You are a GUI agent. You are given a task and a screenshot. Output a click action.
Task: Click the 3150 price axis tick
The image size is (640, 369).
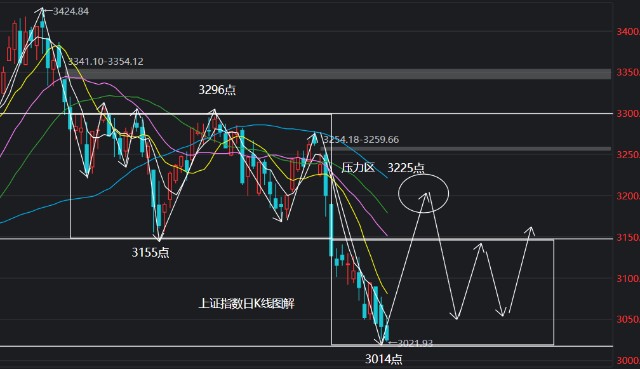pos(628,238)
